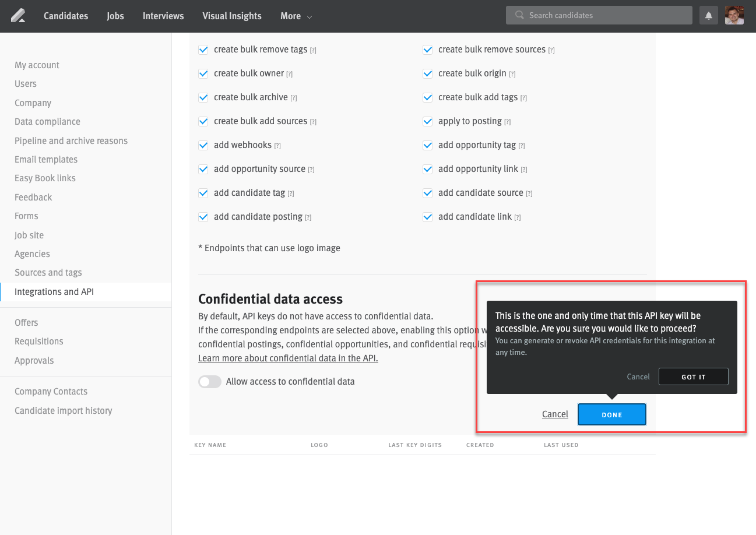Open the Visual Insights tab

(x=231, y=16)
